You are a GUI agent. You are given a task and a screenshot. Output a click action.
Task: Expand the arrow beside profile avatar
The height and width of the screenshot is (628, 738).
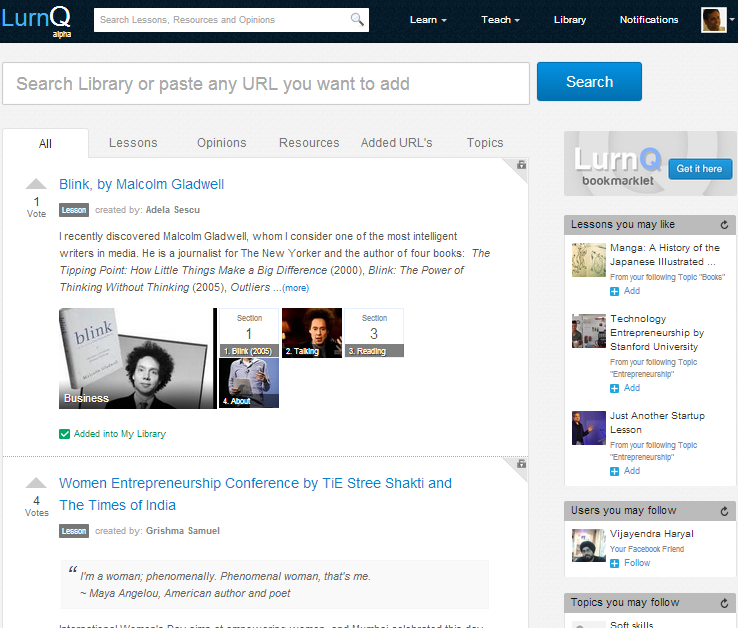click(732, 19)
